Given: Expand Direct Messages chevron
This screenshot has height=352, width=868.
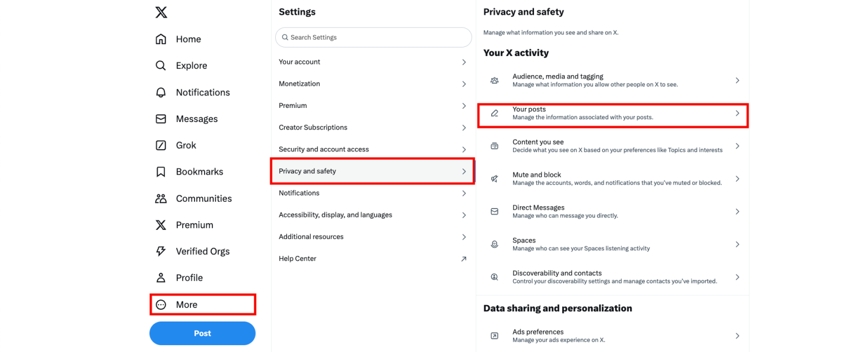Looking at the screenshot, I should click(x=737, y=211).
